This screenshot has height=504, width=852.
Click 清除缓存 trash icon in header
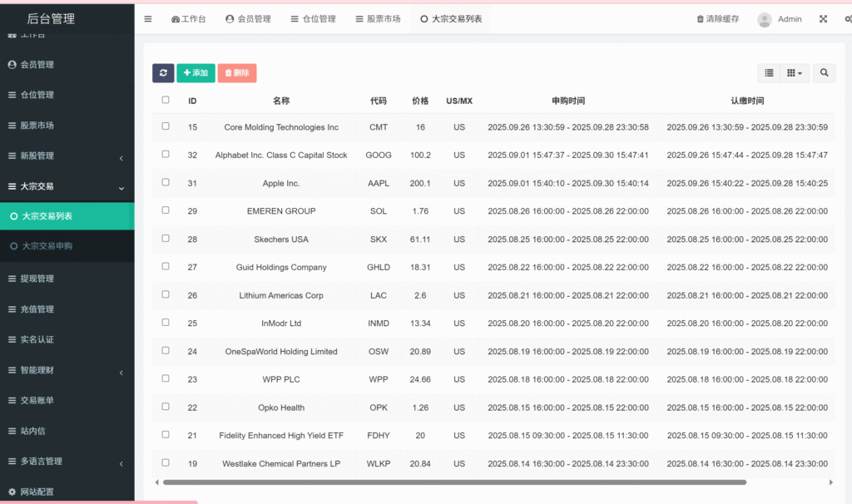(x=701, y=19)
